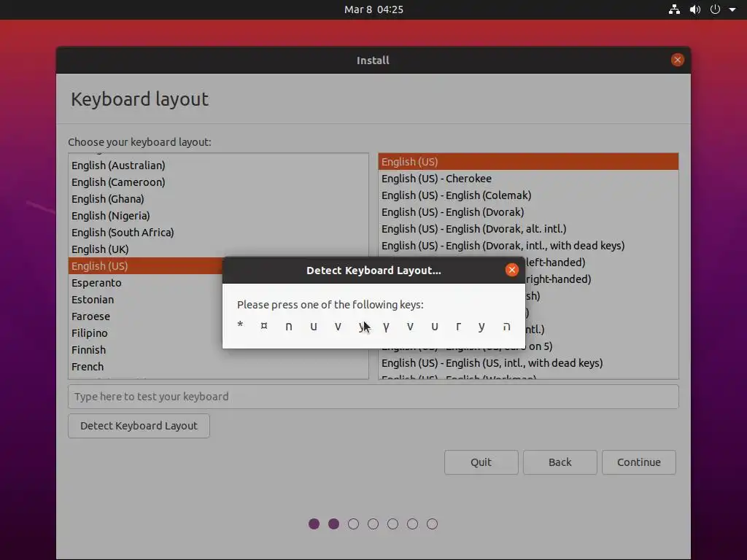Viewport: 747px width, 560px height.
Task: Select English (US) in left list
Action: point(145,265)
